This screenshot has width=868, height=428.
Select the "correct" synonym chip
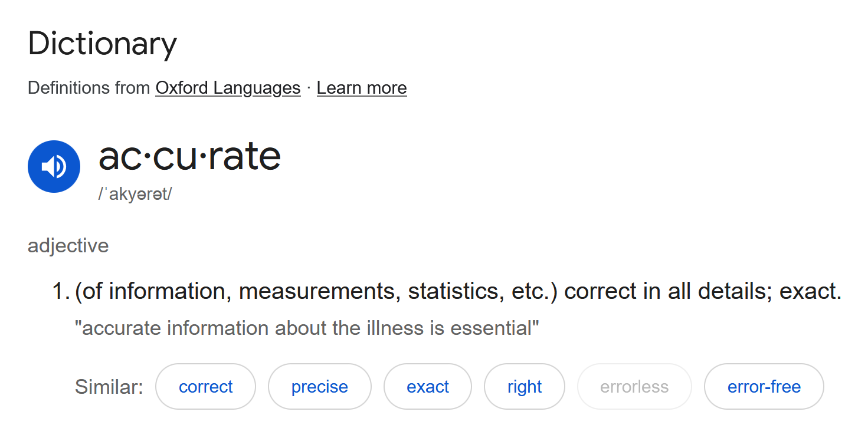tap(205, 387)
